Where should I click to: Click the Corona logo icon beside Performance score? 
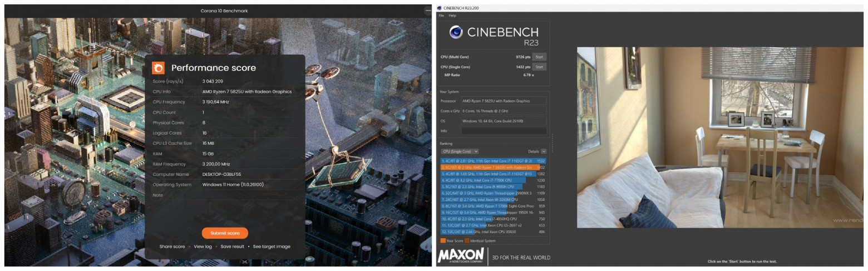(x=158, y=68)
